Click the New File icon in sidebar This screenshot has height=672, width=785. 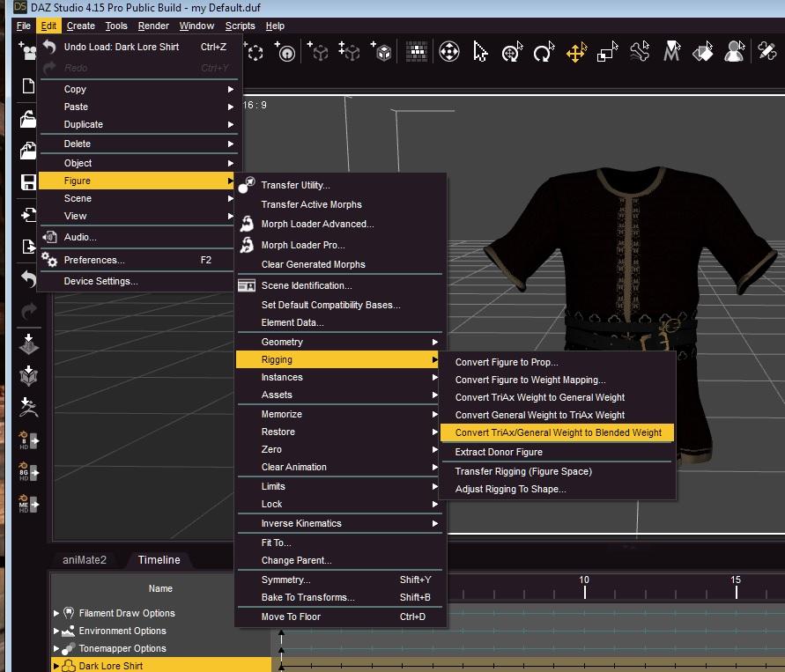point(28,87)
